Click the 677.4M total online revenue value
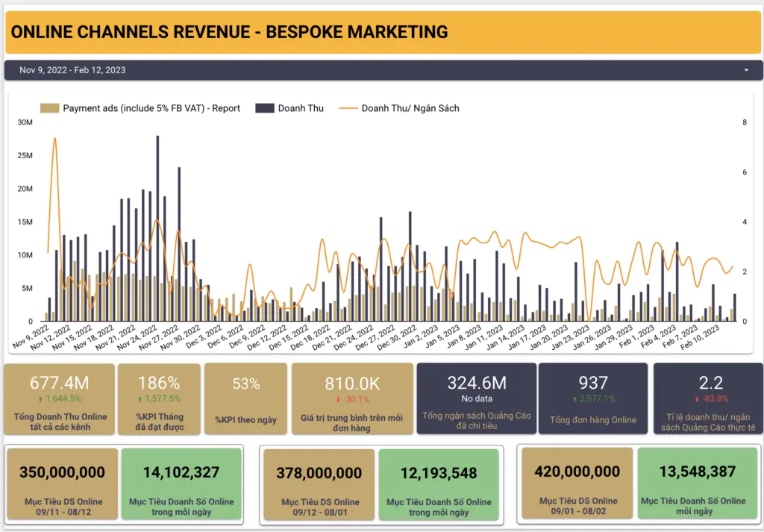The image size is (764, 532). point(60,383)
